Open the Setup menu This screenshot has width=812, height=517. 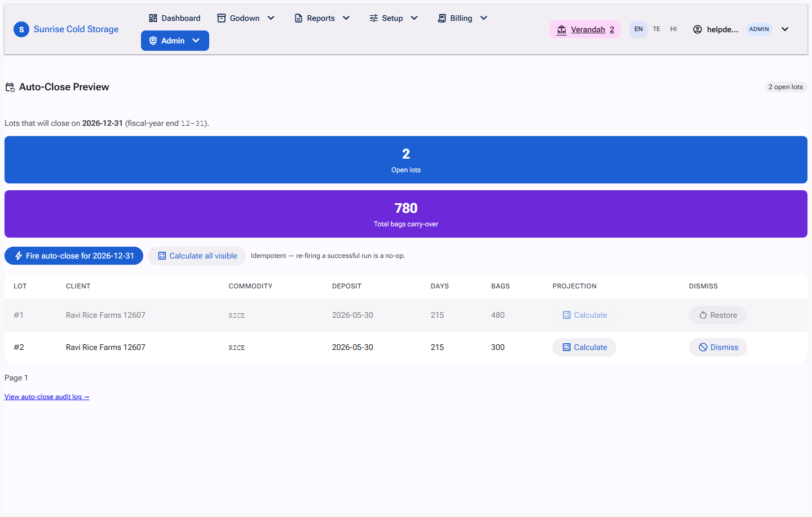394,18
